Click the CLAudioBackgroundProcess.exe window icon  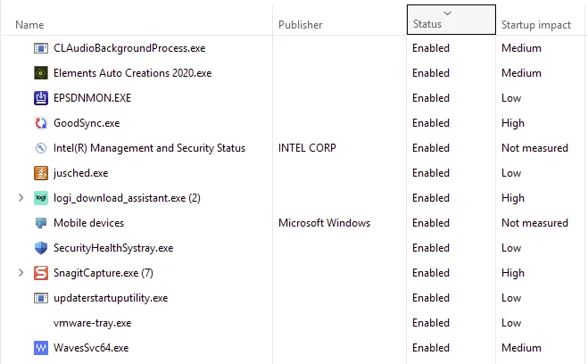(41, 48)
